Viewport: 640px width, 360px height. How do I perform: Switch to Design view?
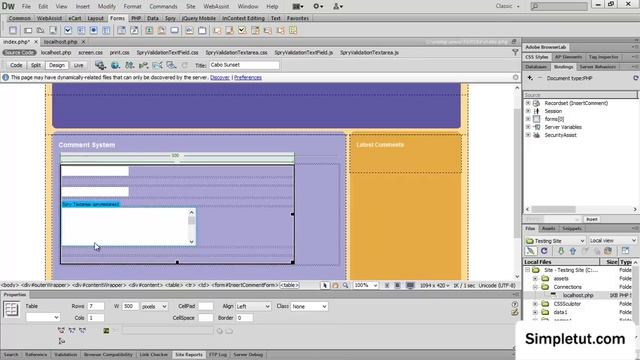[57, 65]
